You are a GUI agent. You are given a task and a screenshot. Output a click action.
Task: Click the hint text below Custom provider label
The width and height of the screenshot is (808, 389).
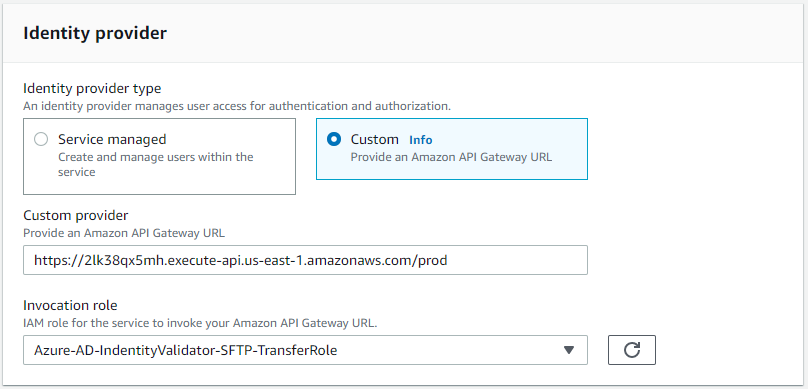pos(124,233)
